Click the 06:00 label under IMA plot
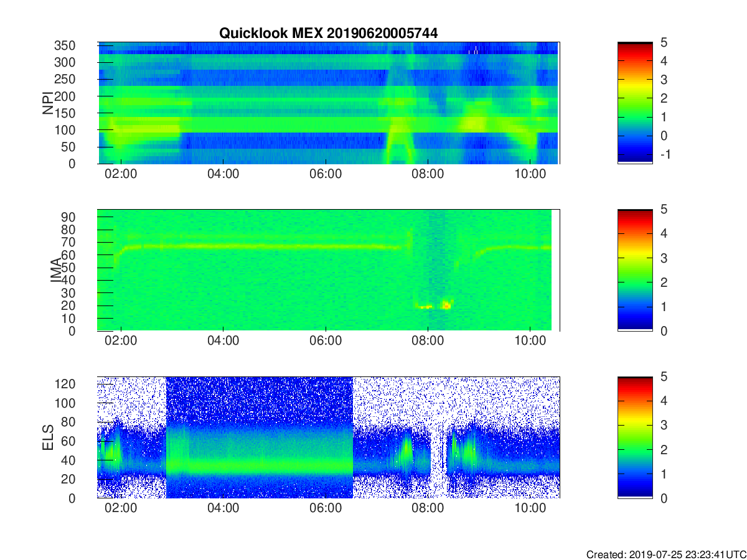The height and width of the screenshot is (560, 747). 326,340
